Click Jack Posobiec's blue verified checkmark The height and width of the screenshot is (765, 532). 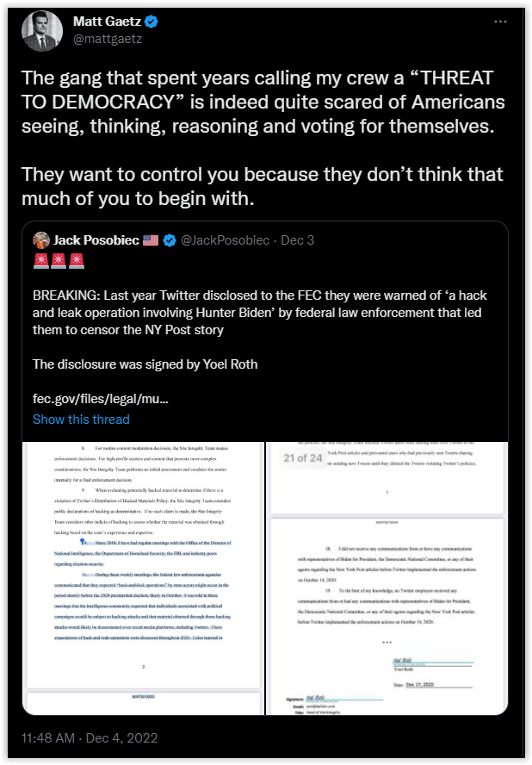tap(170, 239)
